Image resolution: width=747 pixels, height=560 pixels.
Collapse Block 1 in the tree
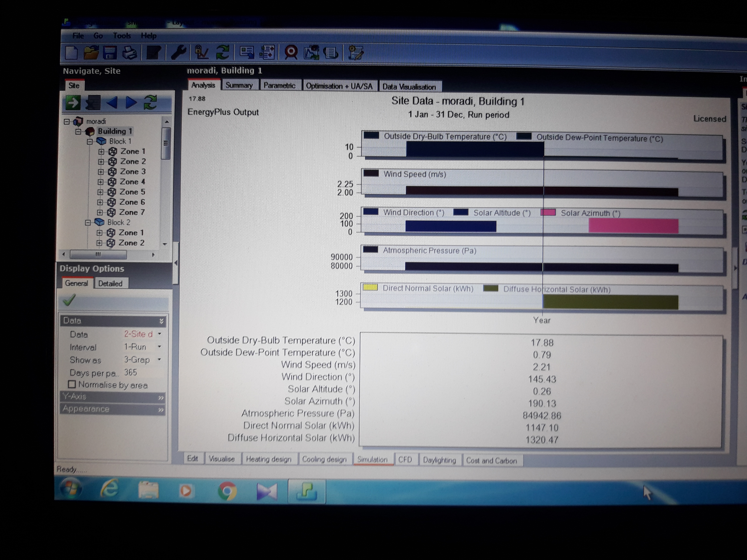pos(90,141)
